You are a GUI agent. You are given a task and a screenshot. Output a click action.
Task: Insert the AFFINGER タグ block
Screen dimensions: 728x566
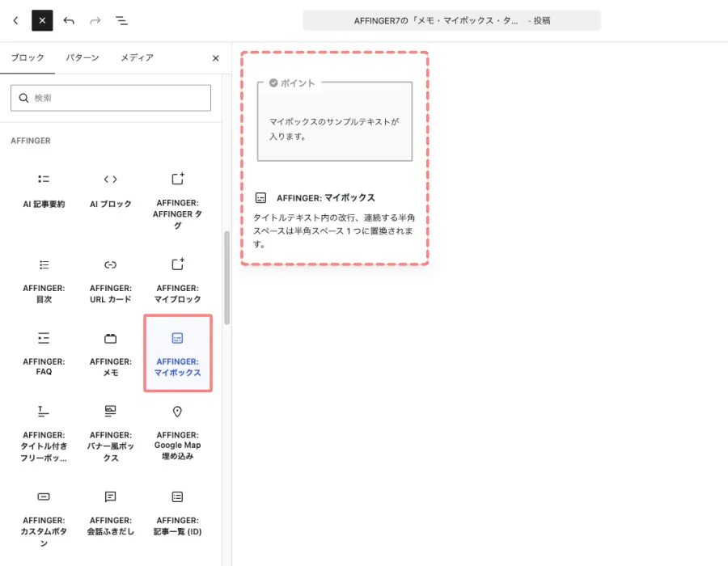point(177,201)
